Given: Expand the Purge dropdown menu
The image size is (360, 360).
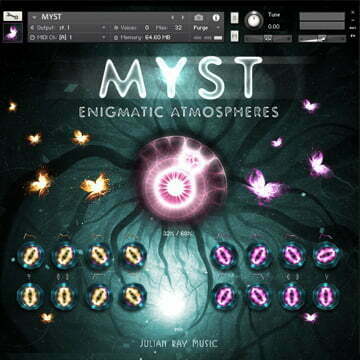Looking at the screenshot, I should (x=204, y=28).
